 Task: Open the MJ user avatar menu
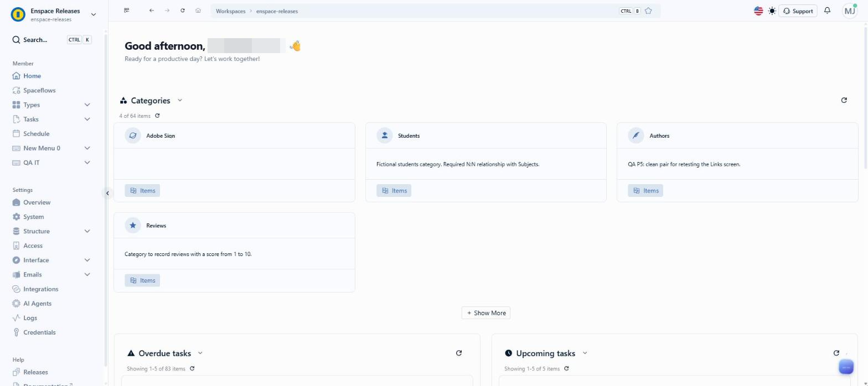tap(850, 11)
